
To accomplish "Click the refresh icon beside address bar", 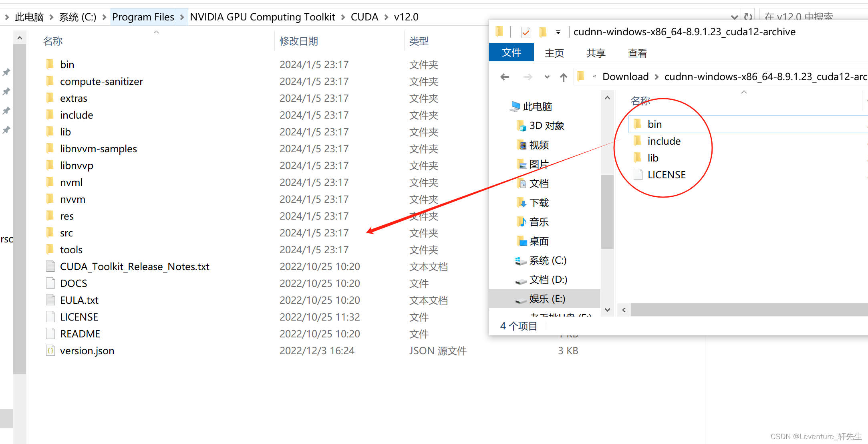I will [x=747, y=17].
